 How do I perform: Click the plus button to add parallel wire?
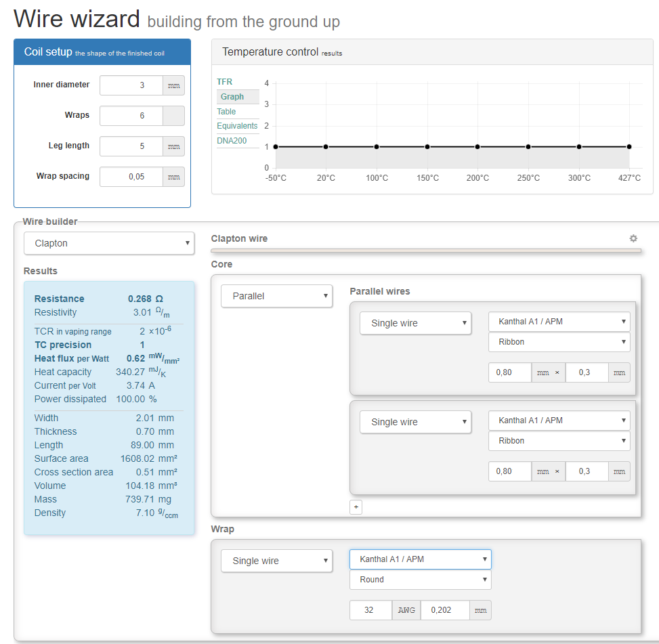click(x=356, y=507)
